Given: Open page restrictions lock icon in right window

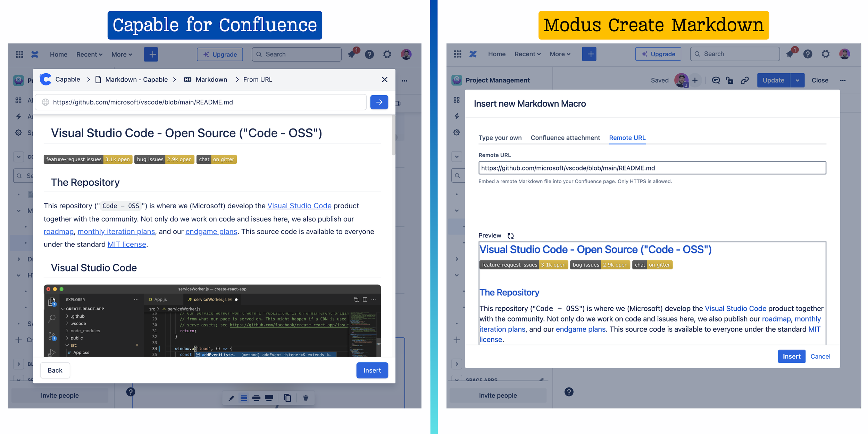Looking at the screenshot, I should [x=730, y=80].
